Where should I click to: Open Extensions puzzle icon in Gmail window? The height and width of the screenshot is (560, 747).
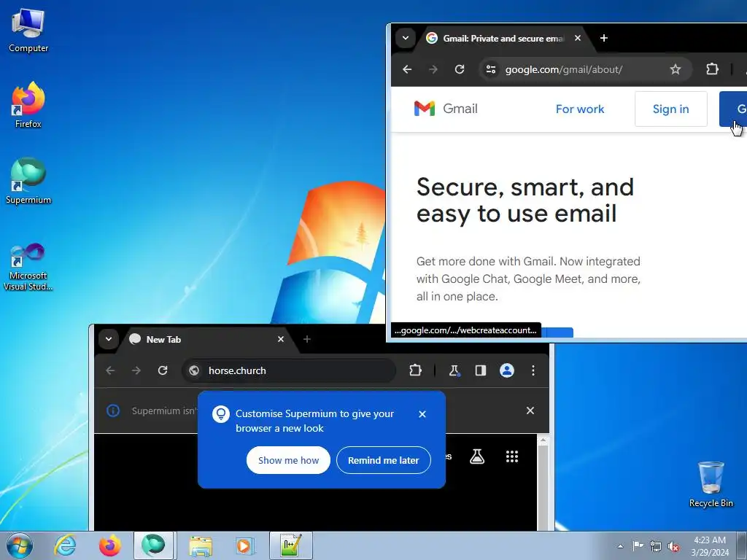[712, 69]
